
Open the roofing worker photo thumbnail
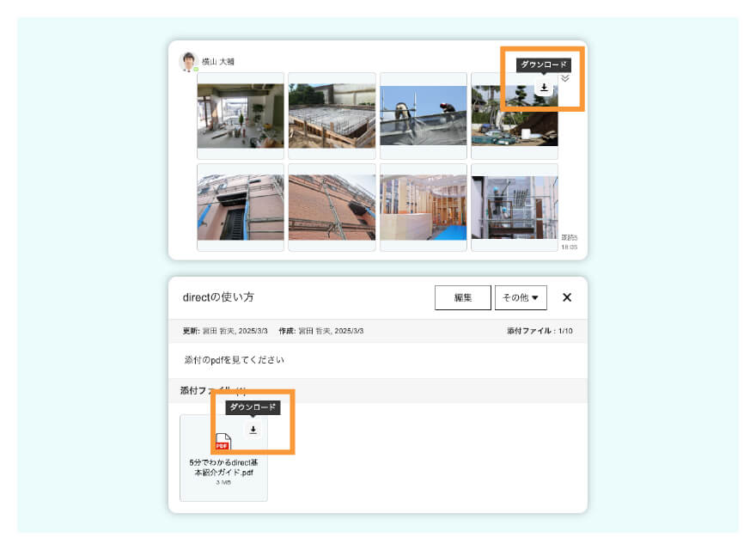pos(423,113)
